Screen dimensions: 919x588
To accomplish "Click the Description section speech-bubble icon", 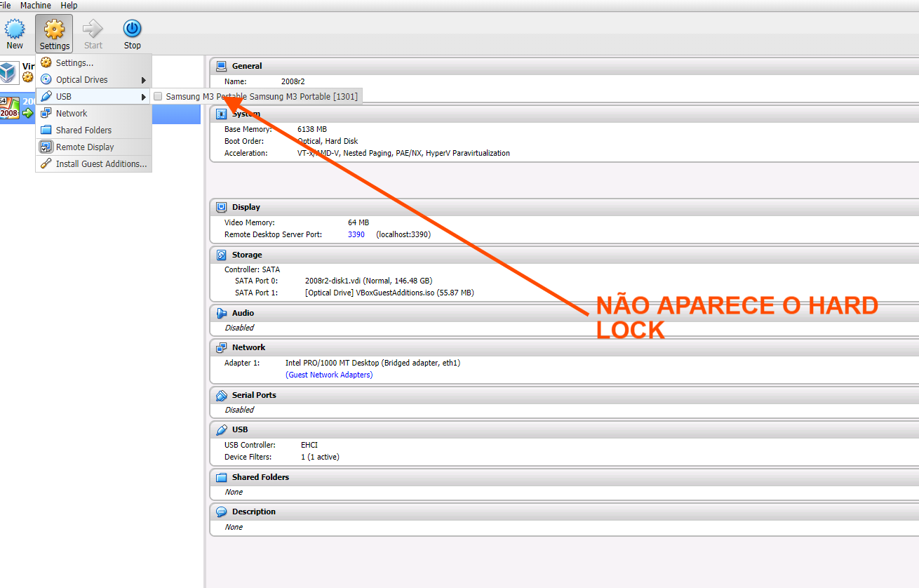I will tap(221, 512).
